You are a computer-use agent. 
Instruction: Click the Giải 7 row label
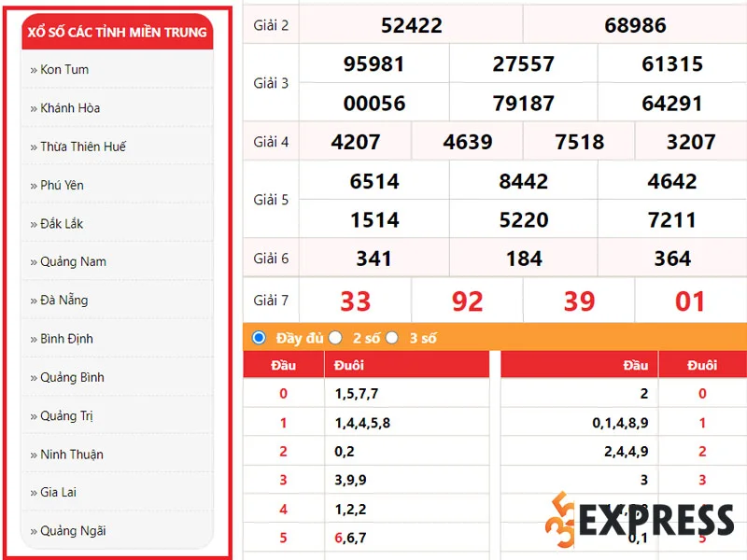271,301
